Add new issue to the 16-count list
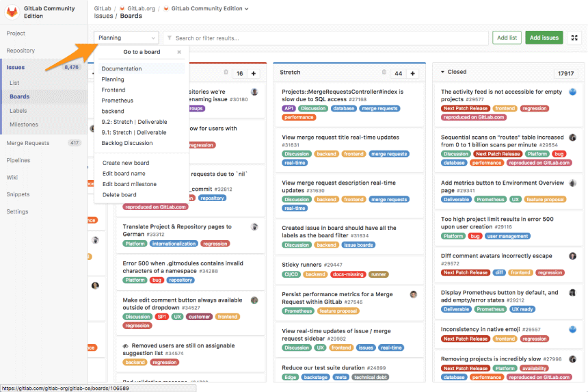Image resolution: width=588 pixels, height=392 pixels. (254, 73)
